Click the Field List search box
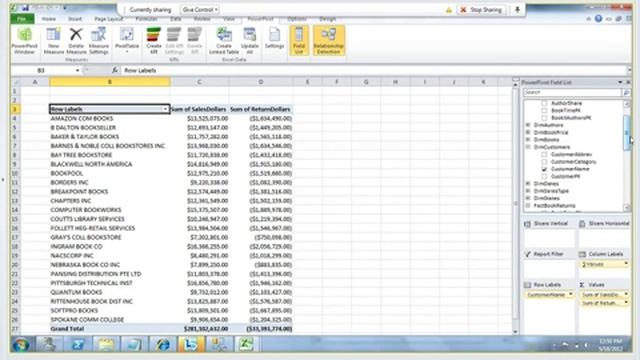 [x=572, y=93]
